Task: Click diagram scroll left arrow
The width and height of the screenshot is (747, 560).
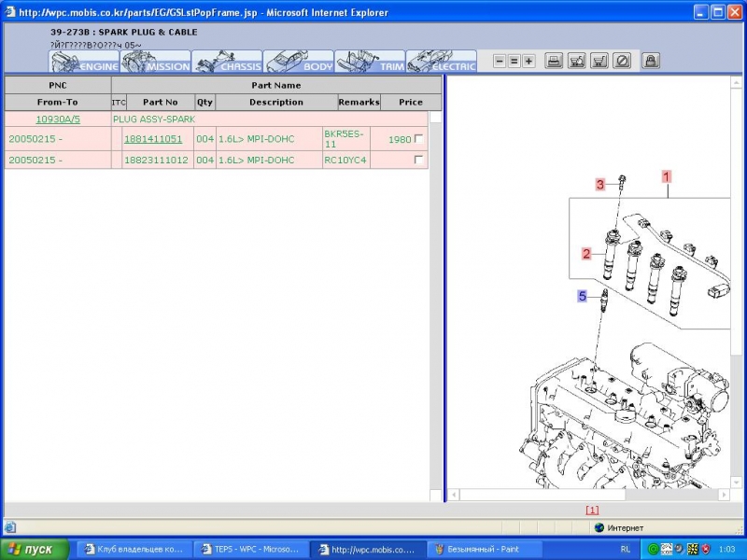Action: (454, 495)
